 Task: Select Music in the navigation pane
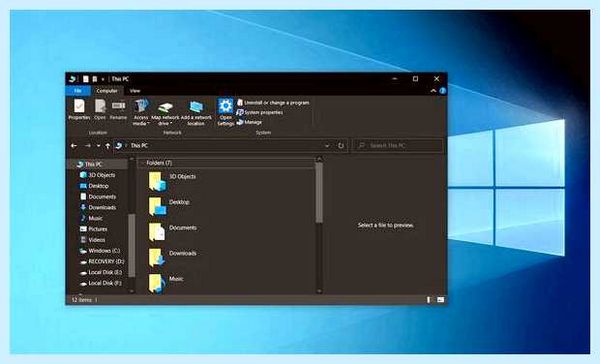tap(91, 218)
